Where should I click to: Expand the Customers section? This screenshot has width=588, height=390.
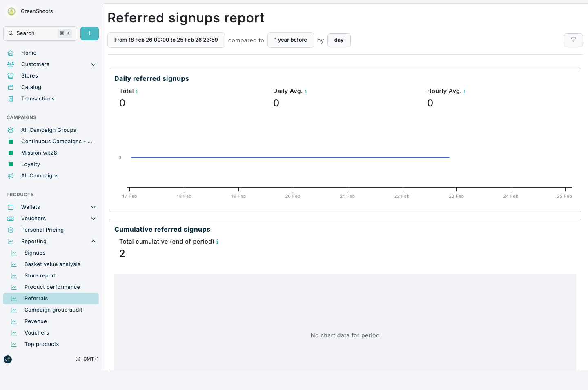click(x=93, y=64)
